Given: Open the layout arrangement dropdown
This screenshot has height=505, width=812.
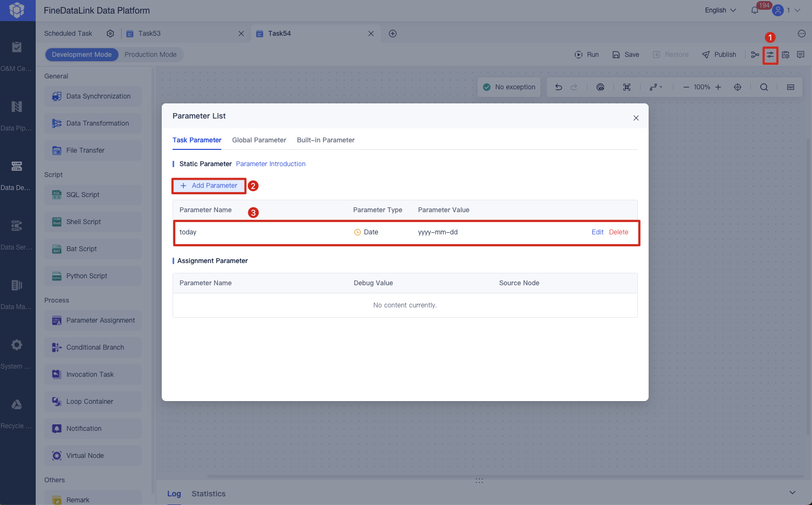Looking at the screenshot, I should (x=656, y=87).
